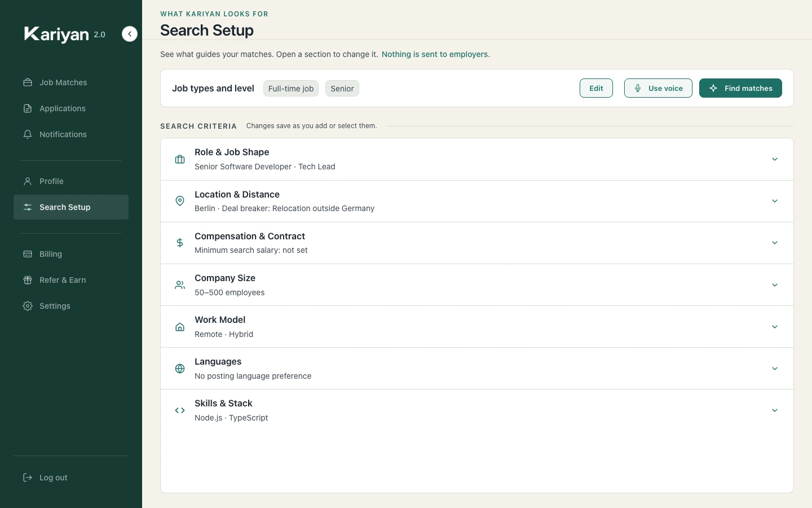Click the Location & Distance title
This screenshot has height=508, width=812.
[237, 194]
